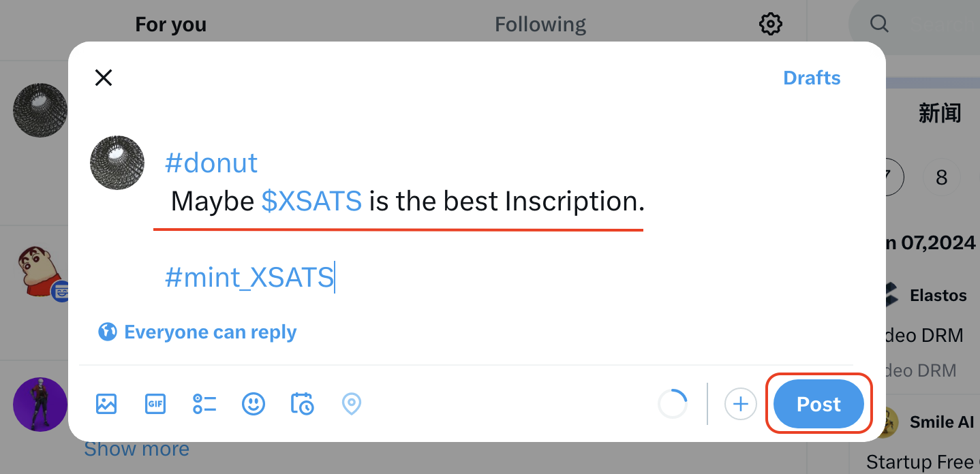This screenshot has height=474, width=980.
Task: Open Drafts
Action: tap(812, 78)
